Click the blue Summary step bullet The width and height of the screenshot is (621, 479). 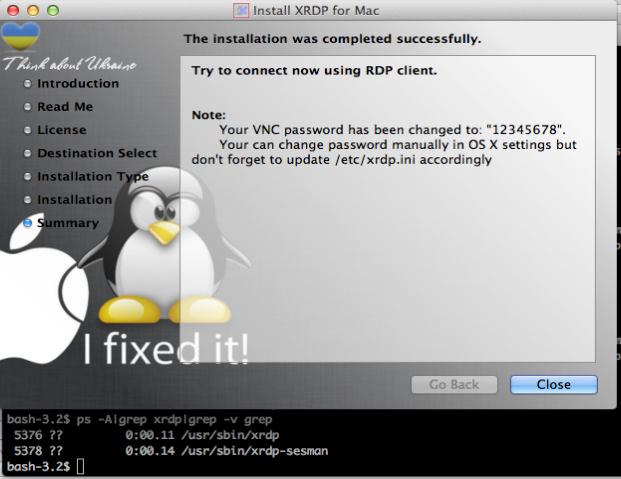[x=27, y=223]
